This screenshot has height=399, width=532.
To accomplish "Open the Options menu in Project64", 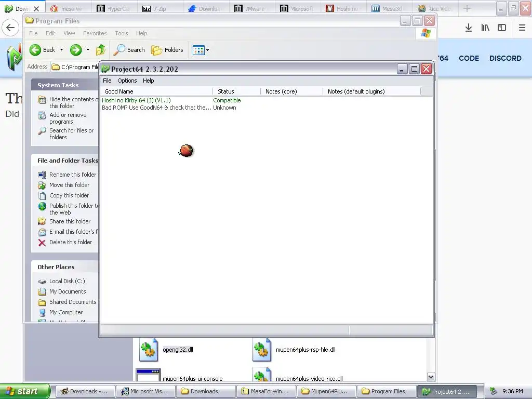I will (x=127, y=81).
